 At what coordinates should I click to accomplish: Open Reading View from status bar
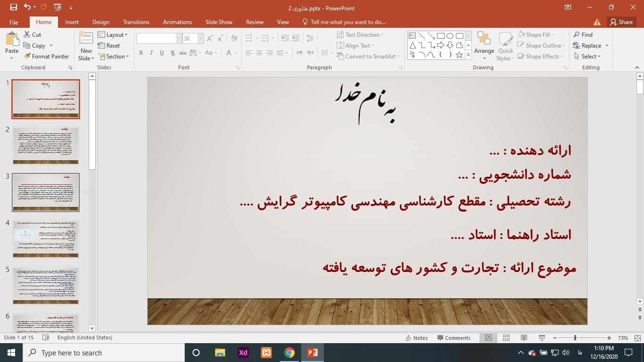tap(524, 338)
